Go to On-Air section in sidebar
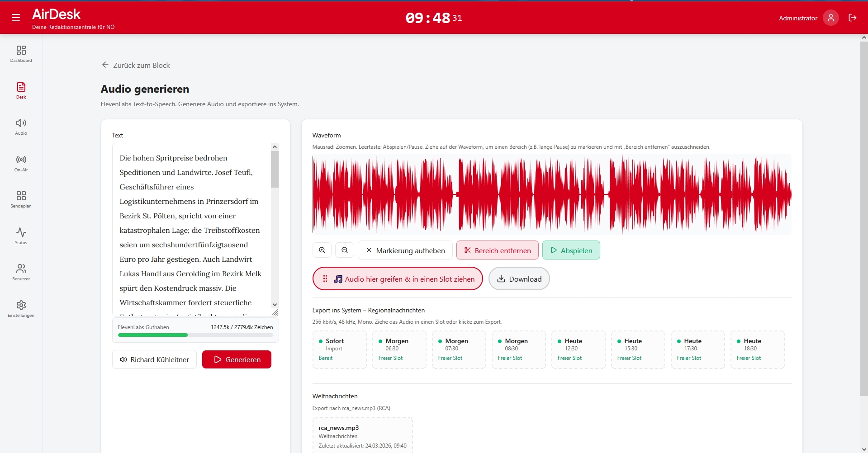 tap(21, 163)
